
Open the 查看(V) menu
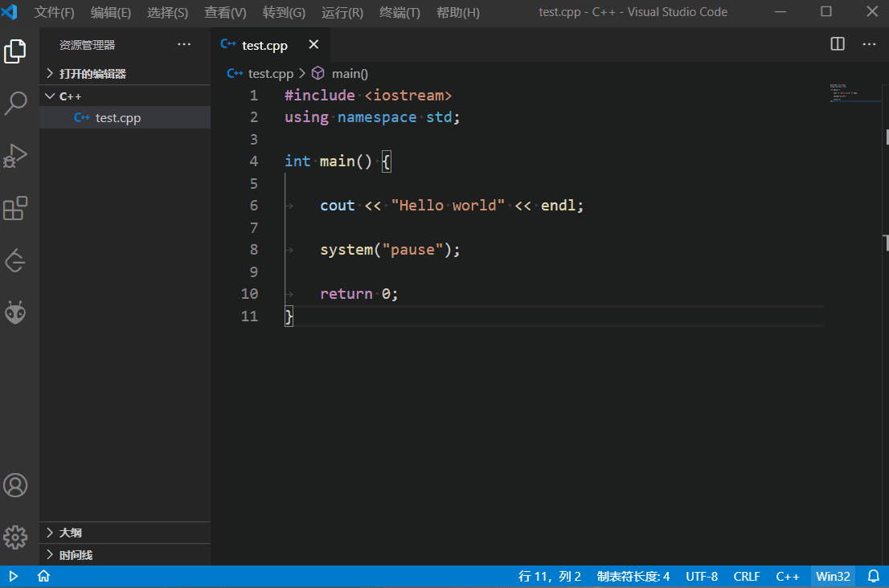tap(225, 12)
